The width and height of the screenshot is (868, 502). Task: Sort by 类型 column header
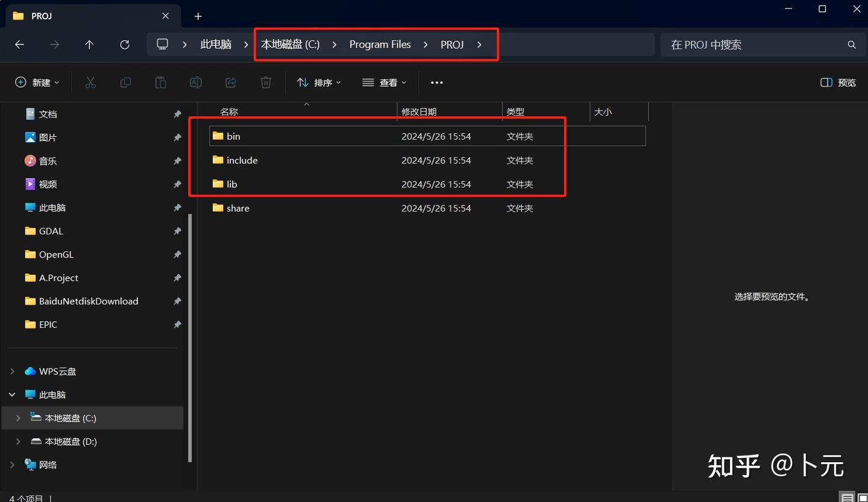pos(515,112)
